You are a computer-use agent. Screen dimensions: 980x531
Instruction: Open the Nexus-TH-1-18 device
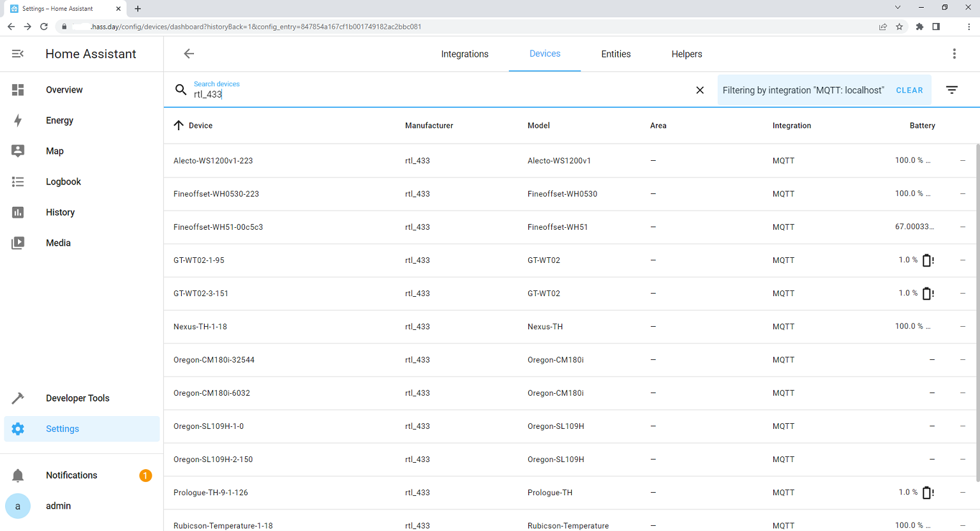point(200,327)
